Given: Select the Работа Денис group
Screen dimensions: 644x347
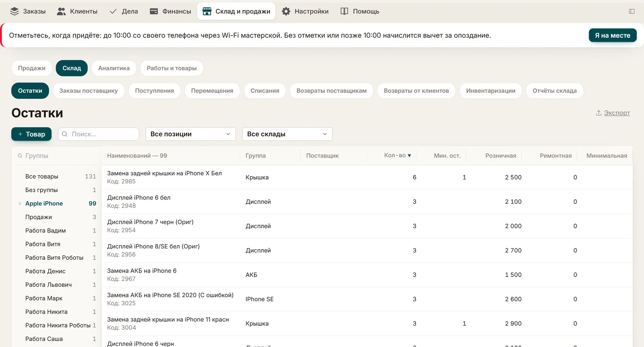Looking at the screenshot, I should pyautogui.click(x=56, y=271).
